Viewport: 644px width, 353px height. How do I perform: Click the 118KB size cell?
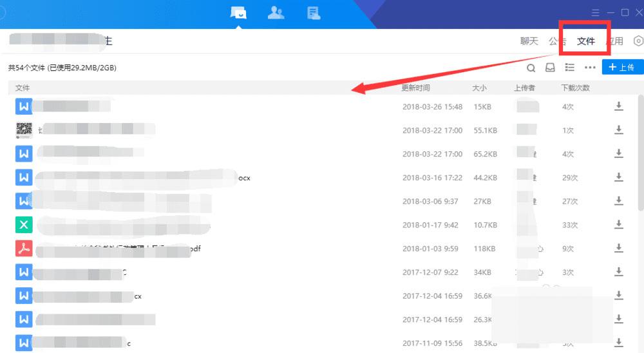[484, 249]
